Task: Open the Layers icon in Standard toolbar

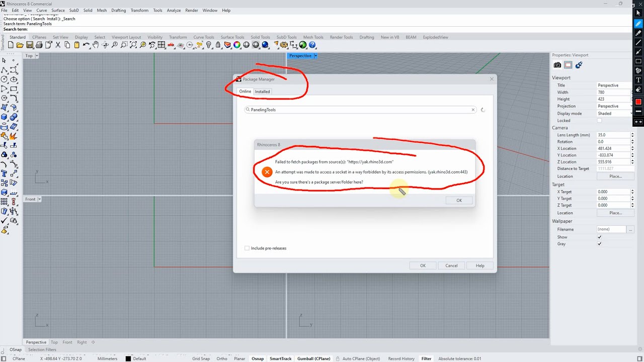Action: pos(227,45)
